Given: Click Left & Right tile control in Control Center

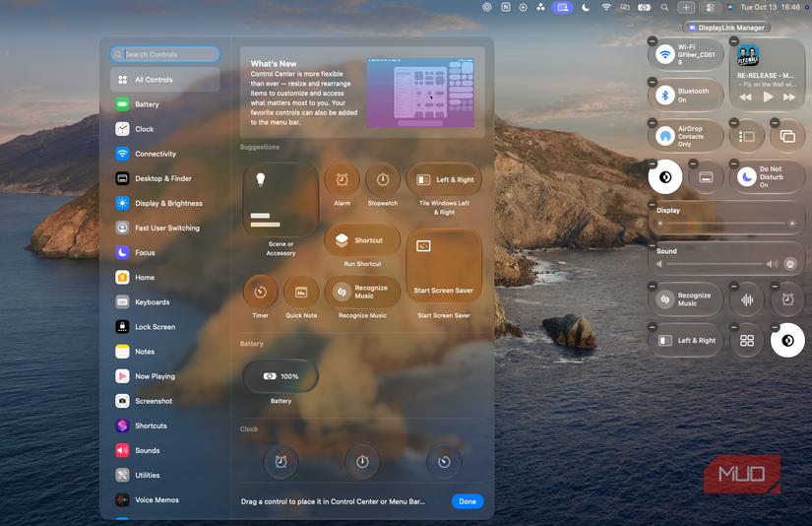Looking at the screenshot, I should [686, 341].
